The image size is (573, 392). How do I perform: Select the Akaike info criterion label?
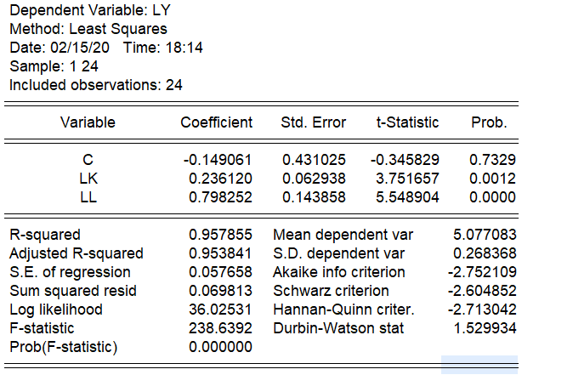click(339, 272)
